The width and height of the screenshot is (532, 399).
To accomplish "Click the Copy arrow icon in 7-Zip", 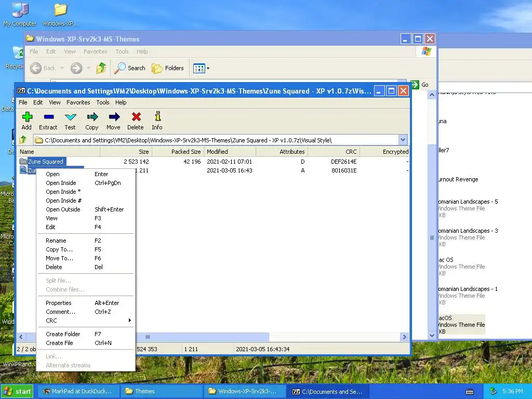I will (x=92, y=117).
